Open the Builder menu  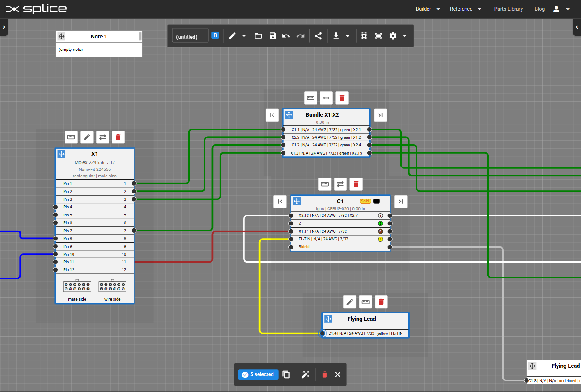point(427,9)
